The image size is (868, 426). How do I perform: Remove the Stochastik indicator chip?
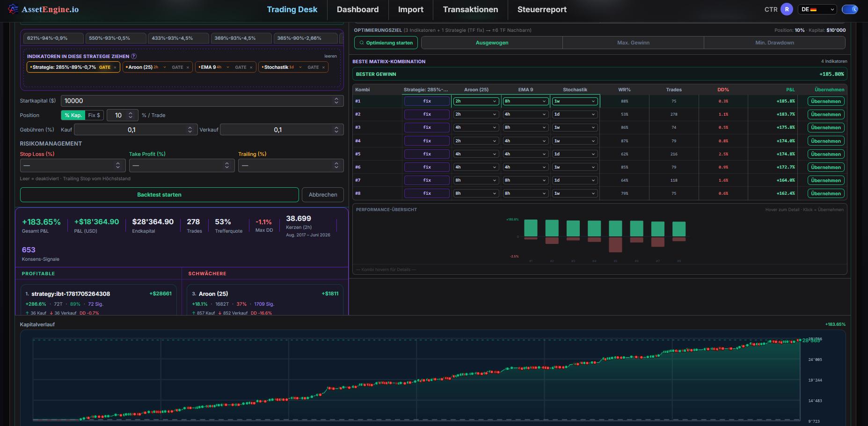point(323,67)
